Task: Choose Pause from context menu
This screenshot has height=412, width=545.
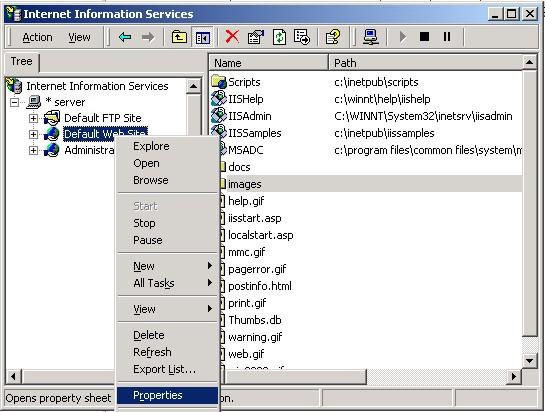Action: (x=168, y=240)
